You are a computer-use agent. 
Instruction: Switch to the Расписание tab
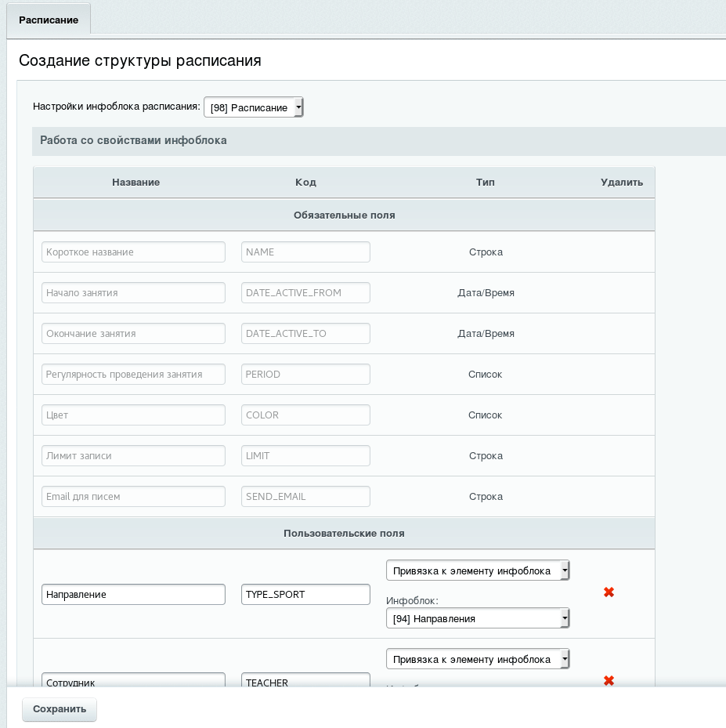[49, 20]
